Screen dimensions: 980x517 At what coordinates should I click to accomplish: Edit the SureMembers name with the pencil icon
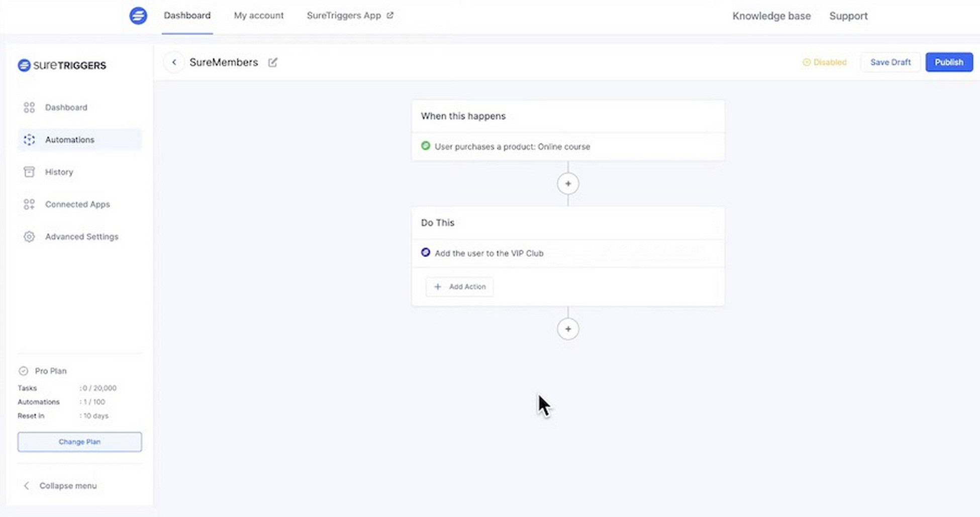click(x=273, y=62)
